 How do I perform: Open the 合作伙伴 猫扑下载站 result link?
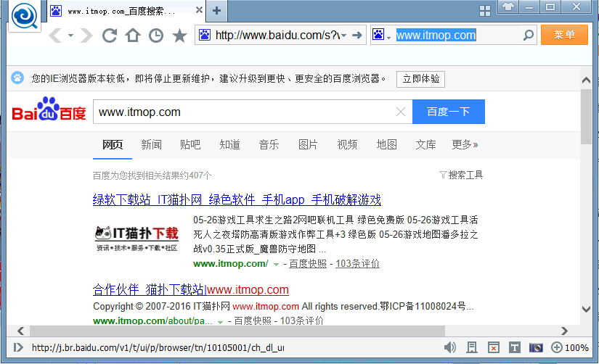(x=191, y=289)
